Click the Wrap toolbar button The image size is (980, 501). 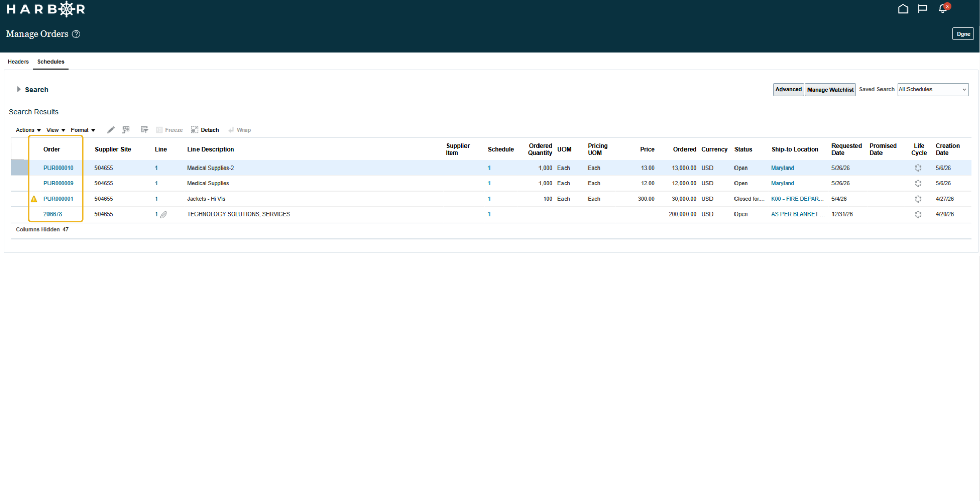coord(239,130)
